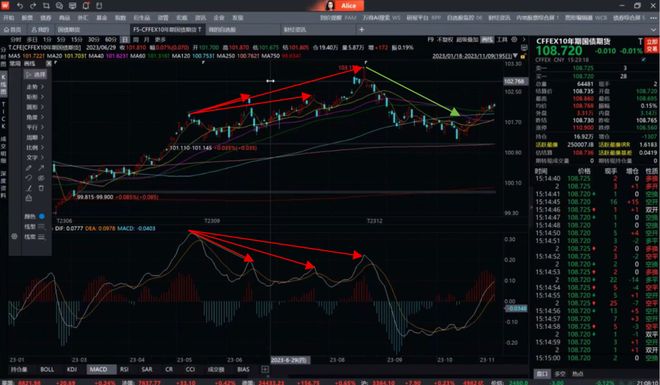Click the T icon beside CFFEX10年期国债期货 title

[640, 41]
